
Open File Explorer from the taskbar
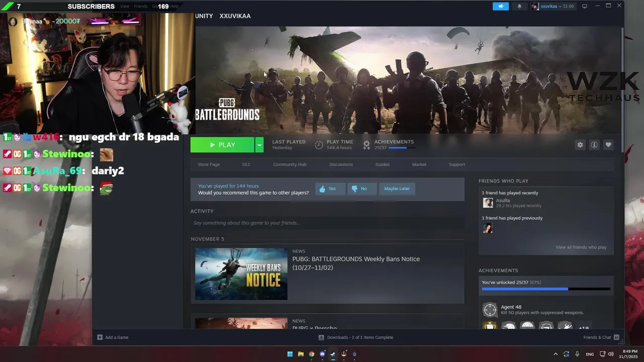pyautogui.click(x=301, y=354)
